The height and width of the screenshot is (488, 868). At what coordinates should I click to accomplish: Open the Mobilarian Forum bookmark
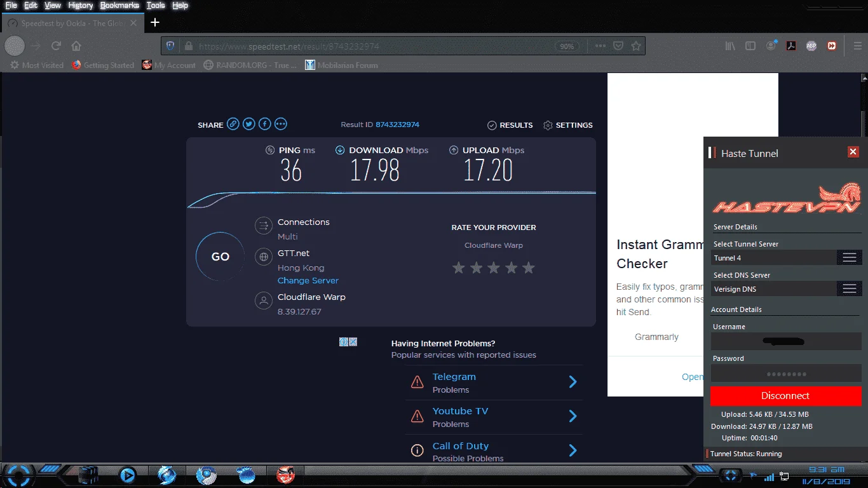[x=341, y=65]
